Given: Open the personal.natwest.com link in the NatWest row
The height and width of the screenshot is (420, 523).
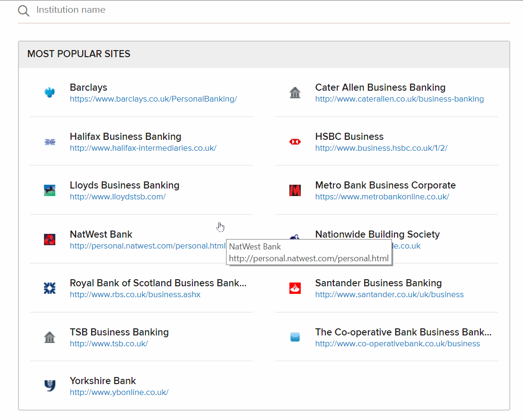Looking at the screenshot, I should [x=148, y=246].
